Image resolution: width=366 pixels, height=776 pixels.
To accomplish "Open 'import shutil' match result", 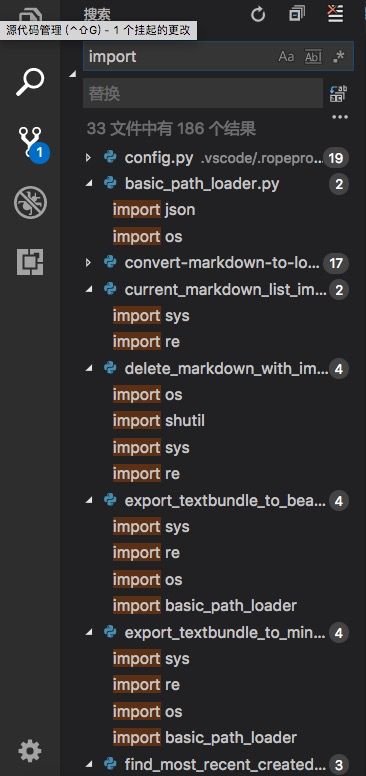I will [159, 421].
